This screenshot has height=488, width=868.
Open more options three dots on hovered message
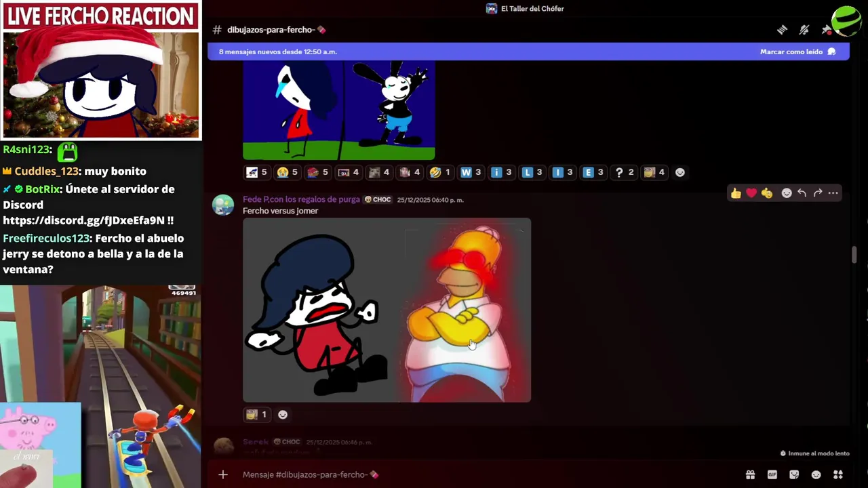833,193
